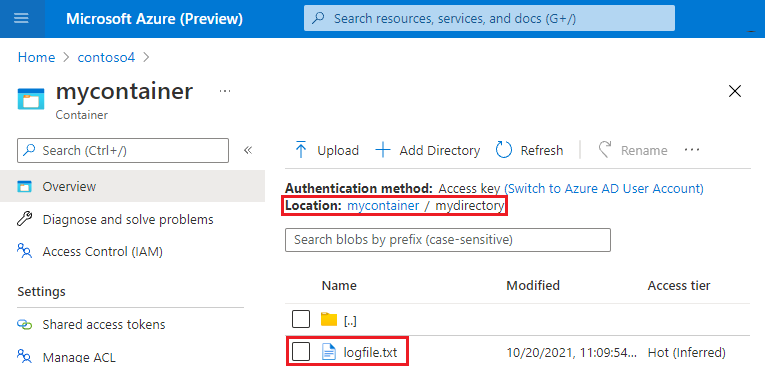Viewport: 765px width, 370px height.
Task: Open the [..] parent directory
Action: pos(350,320)
